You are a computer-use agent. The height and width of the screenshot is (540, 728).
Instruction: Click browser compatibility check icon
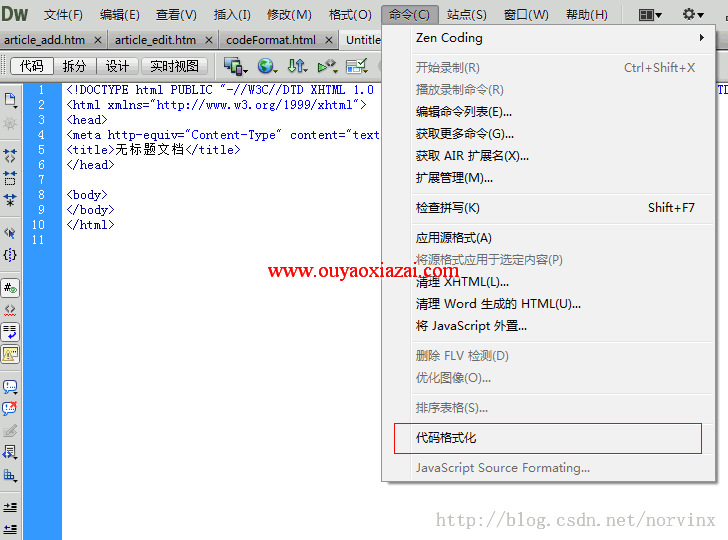[x=327, y=66]
